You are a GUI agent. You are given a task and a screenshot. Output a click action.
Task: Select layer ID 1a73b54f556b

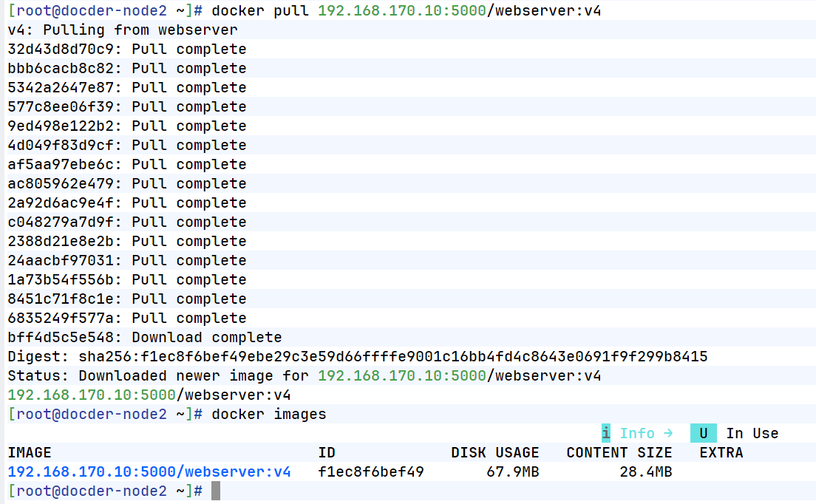click(61, 280)
